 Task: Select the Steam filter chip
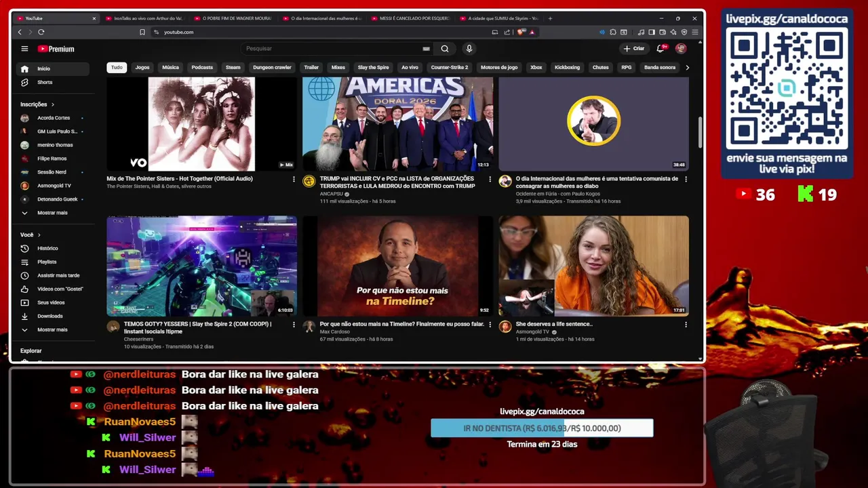(233, 67)
